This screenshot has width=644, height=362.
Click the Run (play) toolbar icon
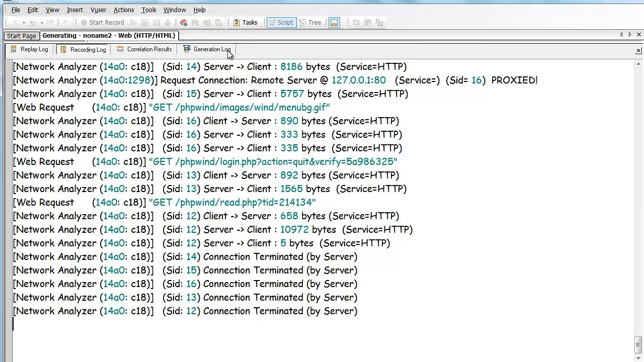tap(133, 23)
